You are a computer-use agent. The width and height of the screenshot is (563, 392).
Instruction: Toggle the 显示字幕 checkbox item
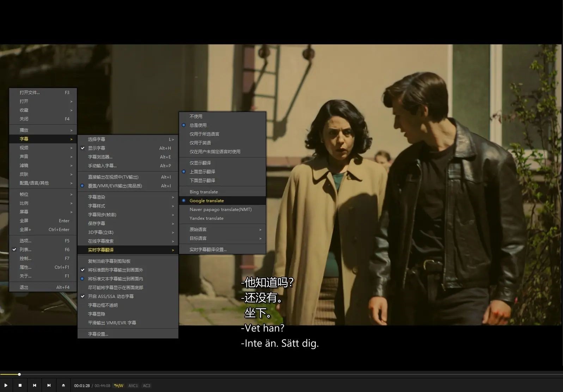click(97, 148)
